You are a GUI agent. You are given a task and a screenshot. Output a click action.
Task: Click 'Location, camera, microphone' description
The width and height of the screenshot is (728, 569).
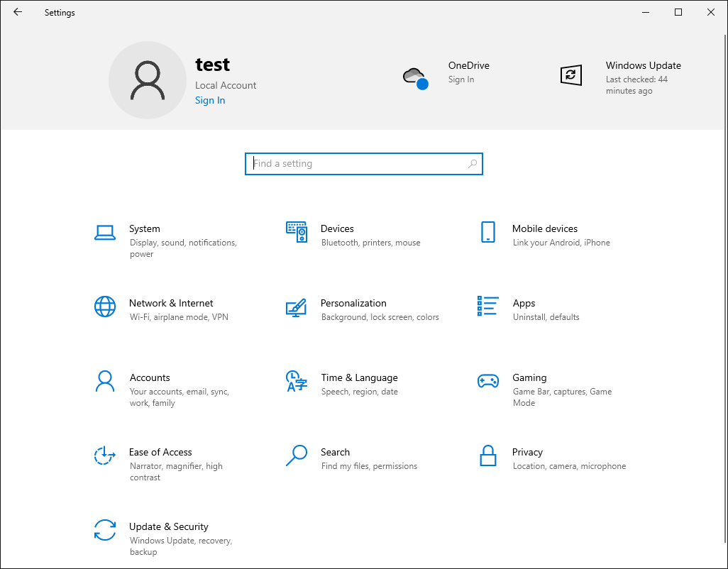(x=569, y=466)
